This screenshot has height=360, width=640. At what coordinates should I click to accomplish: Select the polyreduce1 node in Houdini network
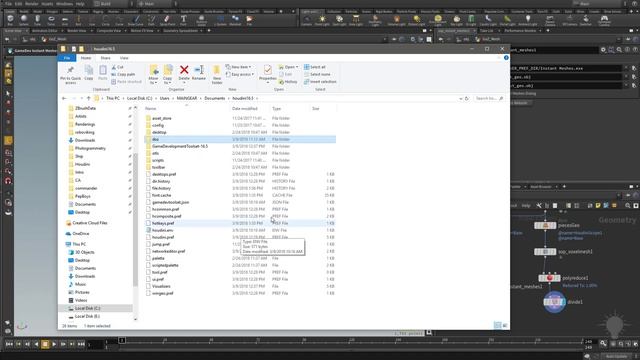point(549,278)
